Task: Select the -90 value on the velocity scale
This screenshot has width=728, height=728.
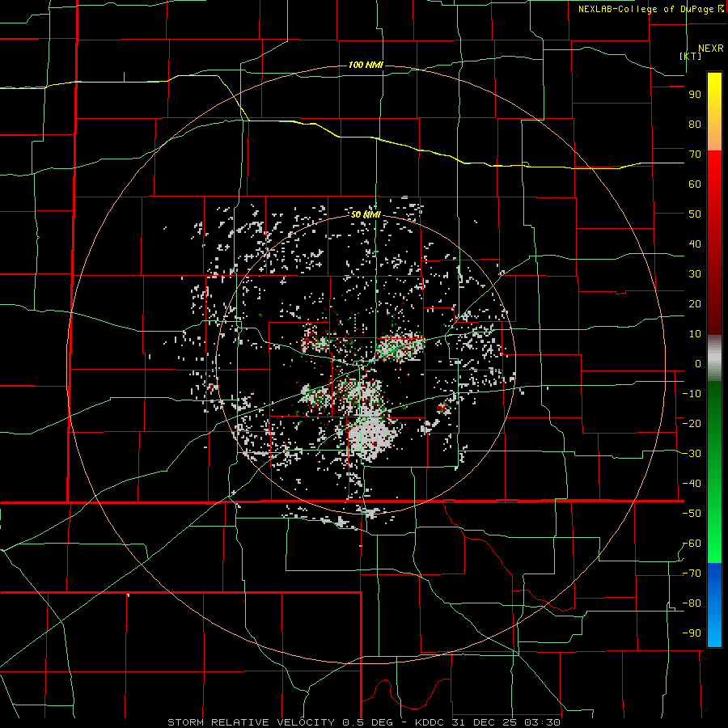Action: pos(692,633)
